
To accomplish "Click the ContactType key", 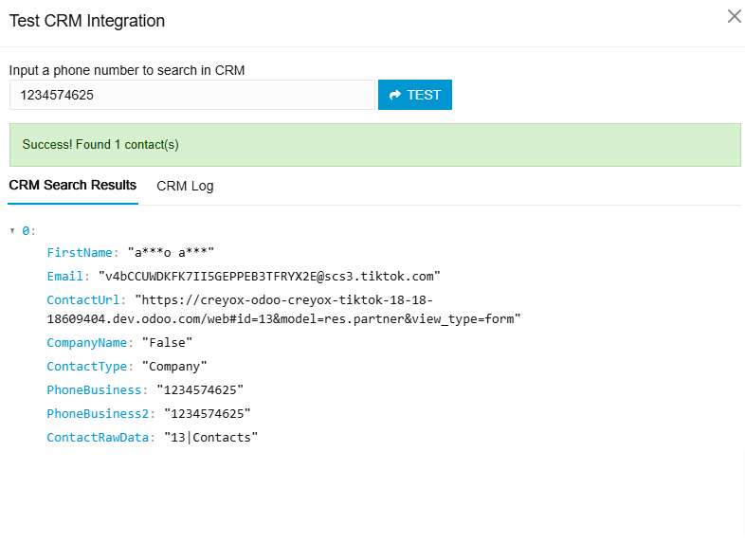I will click(x=89, y=366).
